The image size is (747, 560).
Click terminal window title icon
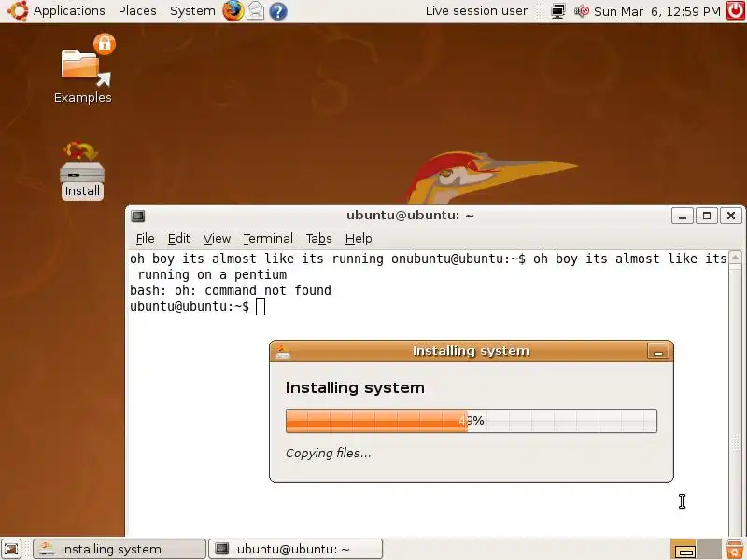pos(138,217)
